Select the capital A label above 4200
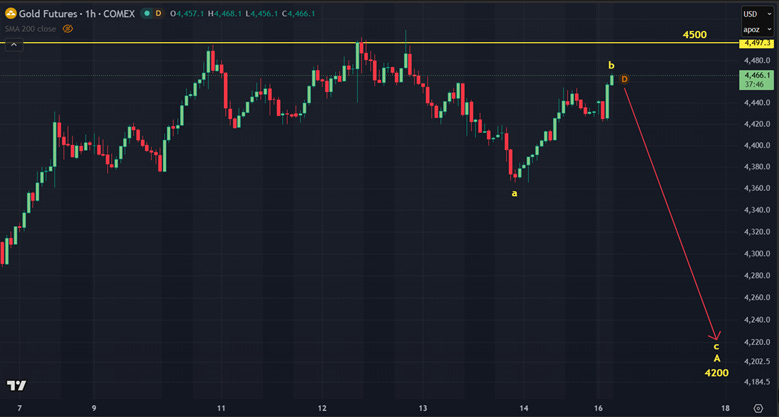779x417 pixels. point(717,358)
